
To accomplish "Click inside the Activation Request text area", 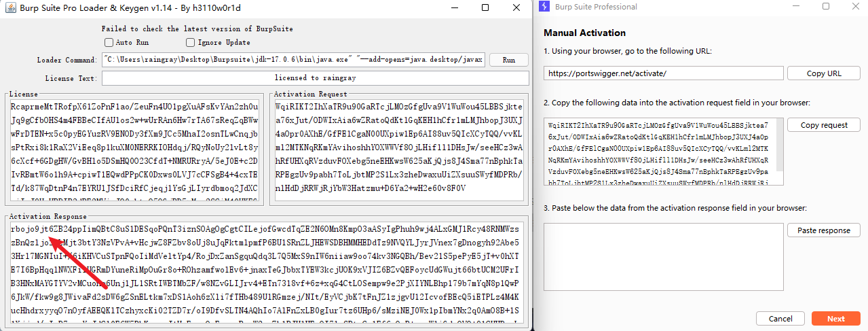I will (399, 151).
